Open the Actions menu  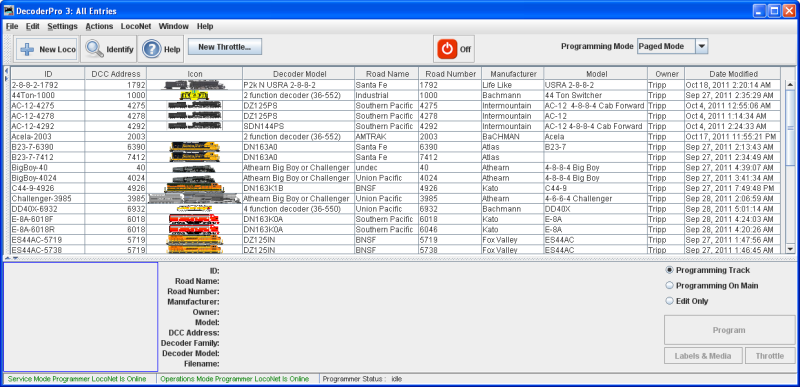(x=99, y=26)
